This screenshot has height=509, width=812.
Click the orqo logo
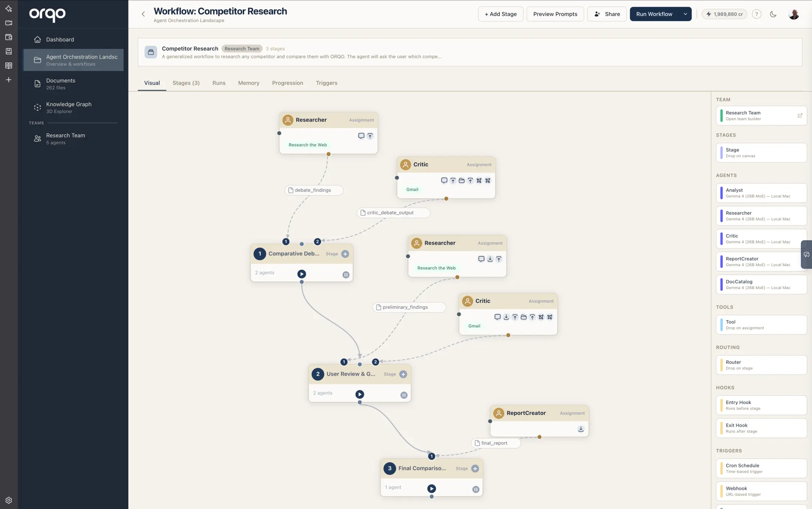coord(47,15)
